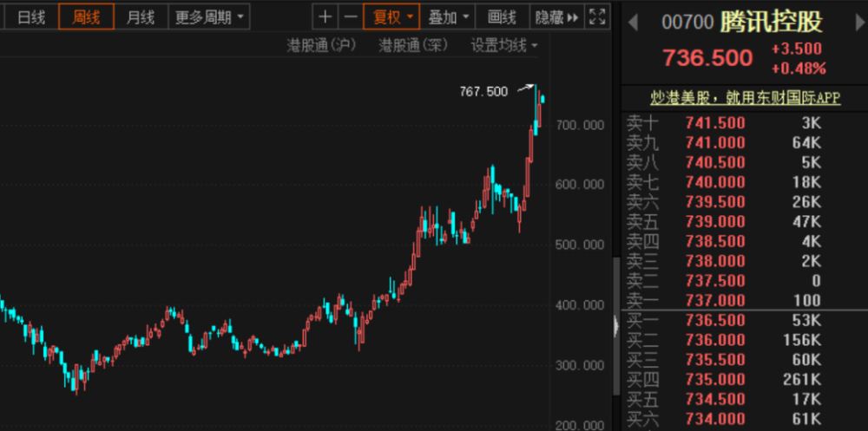Select 卖三 ask price 738.000

tap(715, 260)
